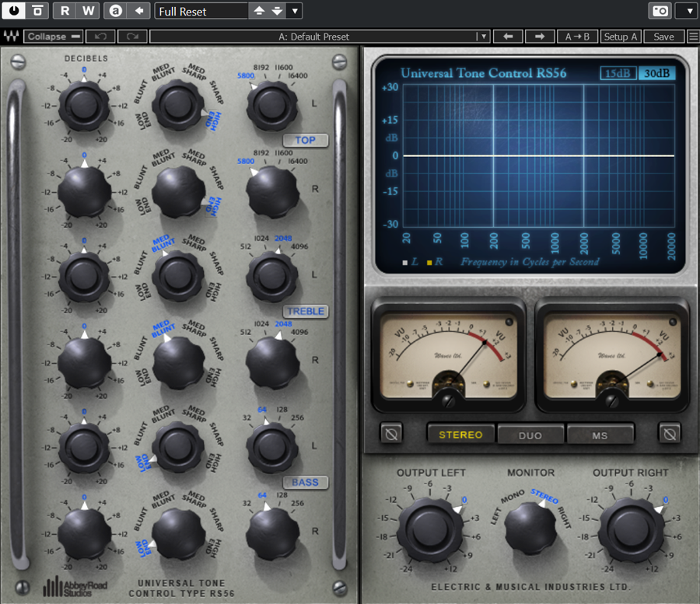Click the circled 'a' icon in the top bar
This screenshot has width=700, height=604.
pyautogui.click(x=116, y=11)
